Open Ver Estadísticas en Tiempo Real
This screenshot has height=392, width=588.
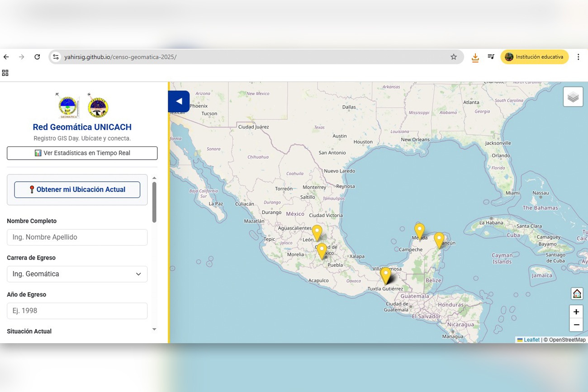[x=82, y=153]
